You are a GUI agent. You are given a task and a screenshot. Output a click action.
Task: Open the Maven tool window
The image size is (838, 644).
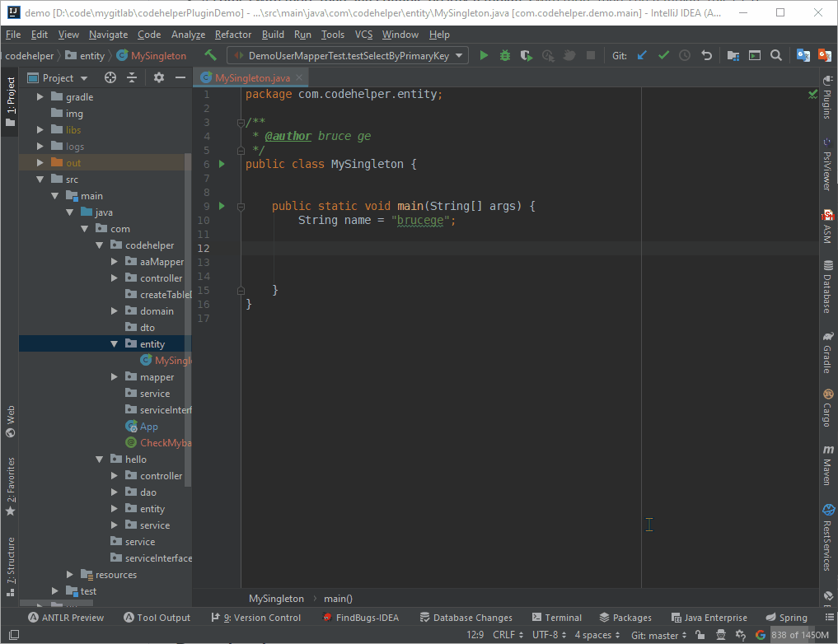pos(827,465)
